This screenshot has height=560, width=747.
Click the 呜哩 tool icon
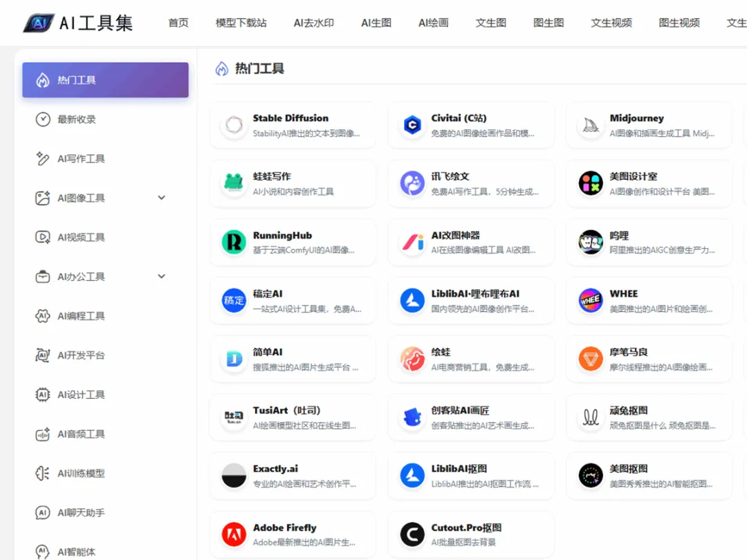pyautogui.click(x=591, y=242)
